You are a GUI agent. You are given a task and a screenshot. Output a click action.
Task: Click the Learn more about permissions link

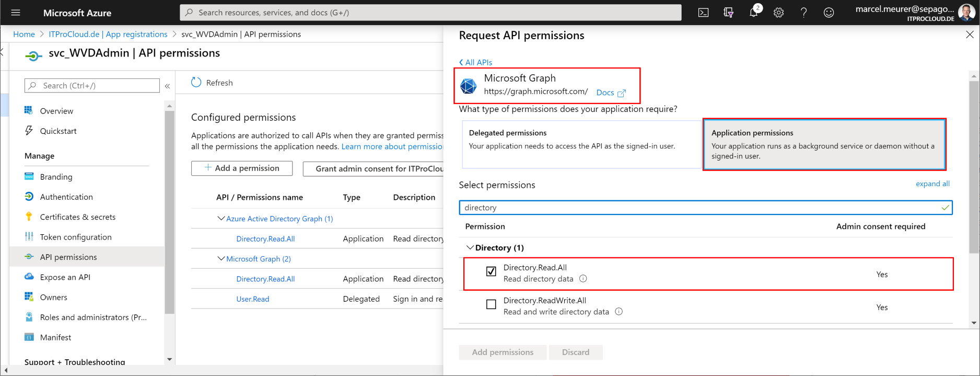[x=392, y=146]
